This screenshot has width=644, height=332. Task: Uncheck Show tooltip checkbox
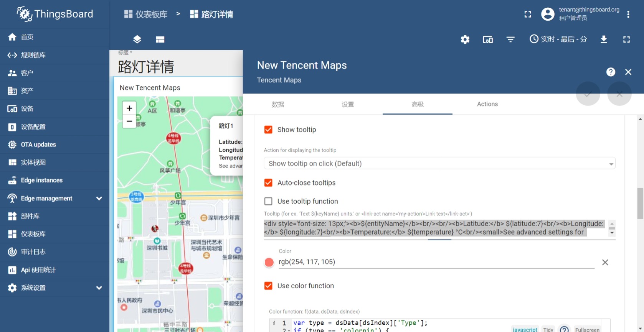(268, 130)
